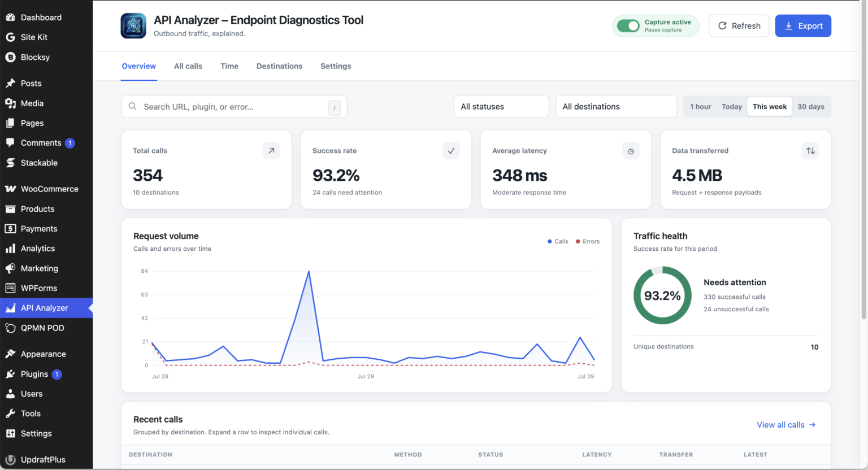Click the 93.2% traffic health donut
Image resolution: width=868 pixels, height=470 pixels.
click(x=662, y=295)
